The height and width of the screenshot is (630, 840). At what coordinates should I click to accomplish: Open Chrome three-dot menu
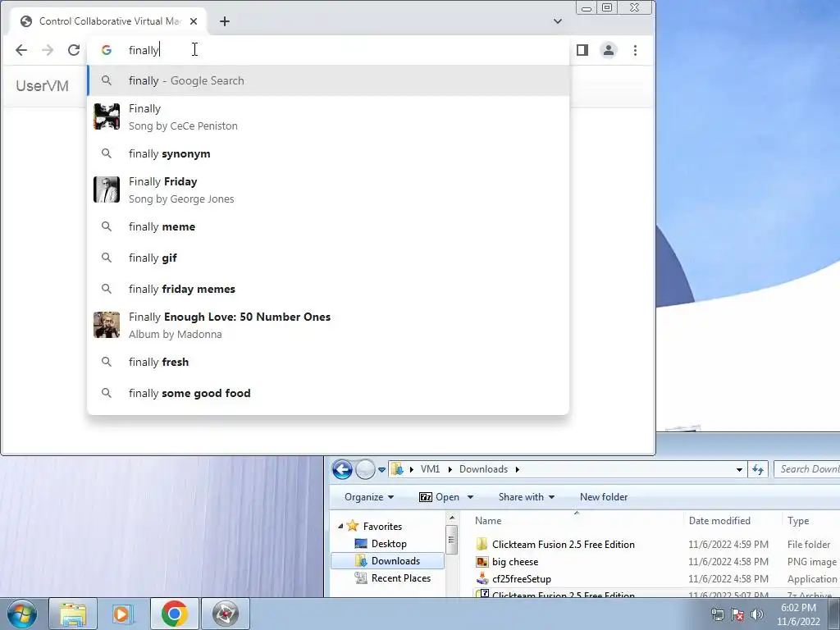[x=636, y=50]
